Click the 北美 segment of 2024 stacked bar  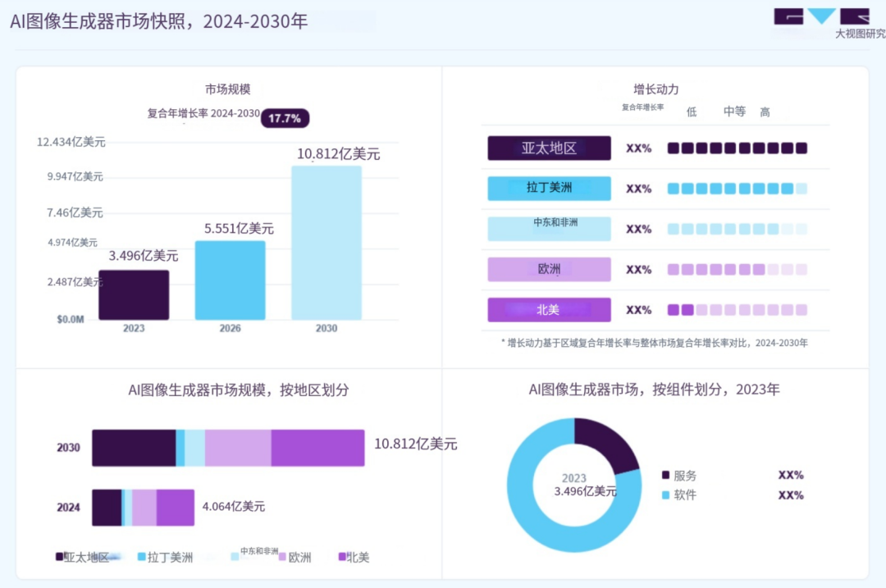(x=176, y=508)
